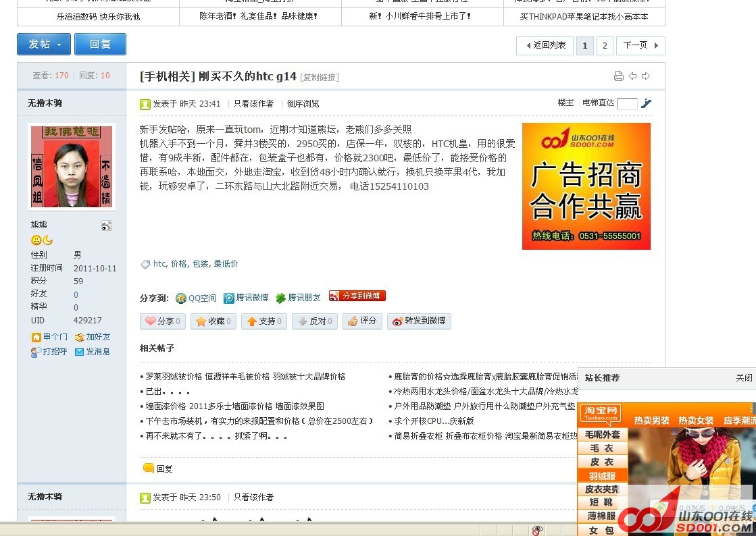This screenshot has width=756, height=536.
Task: Click 只看该作者 link in first post
Action: [x=253, y=104]
